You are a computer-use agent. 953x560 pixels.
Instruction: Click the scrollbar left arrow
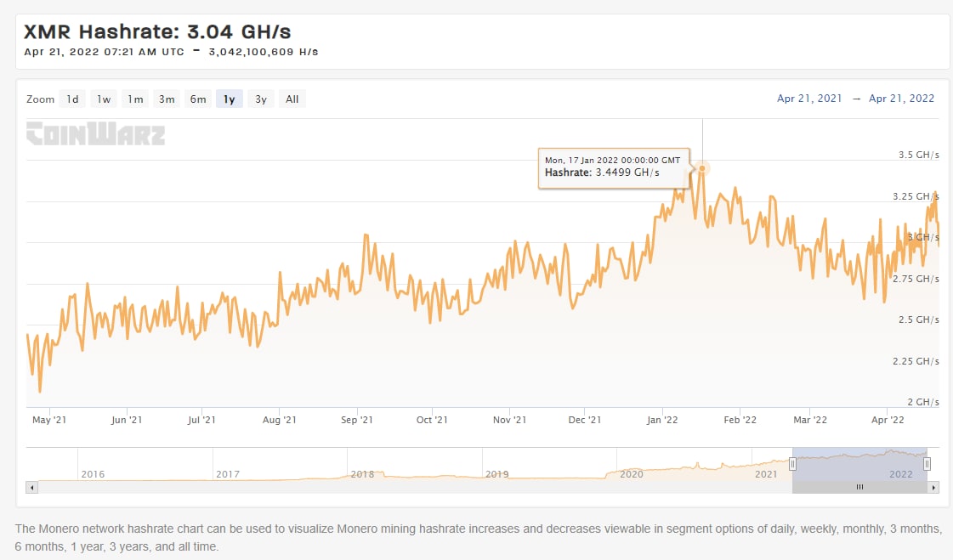[32, 488]
